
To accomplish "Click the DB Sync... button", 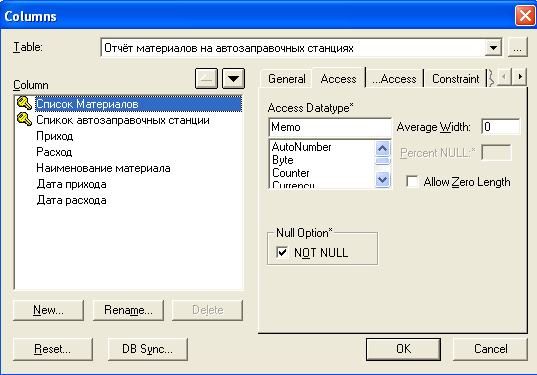I will tap(148, 349).
